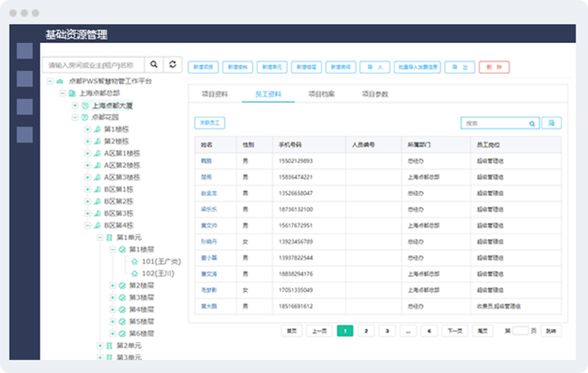The height and width of the screenshot is (373, 588).
Task: Open the name link for phone 18516691612
Action: tap(209, 306)
